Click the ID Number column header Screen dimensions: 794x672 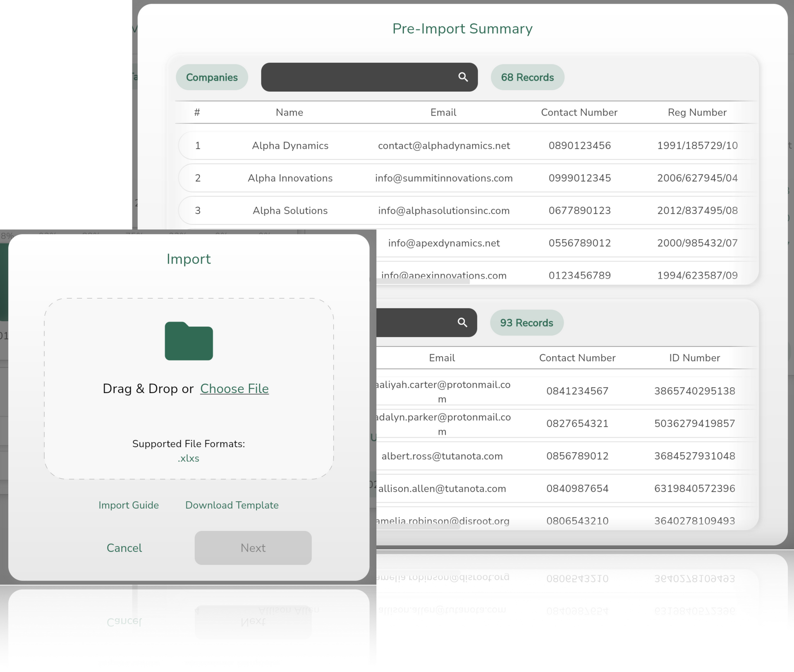click(694, 358)
